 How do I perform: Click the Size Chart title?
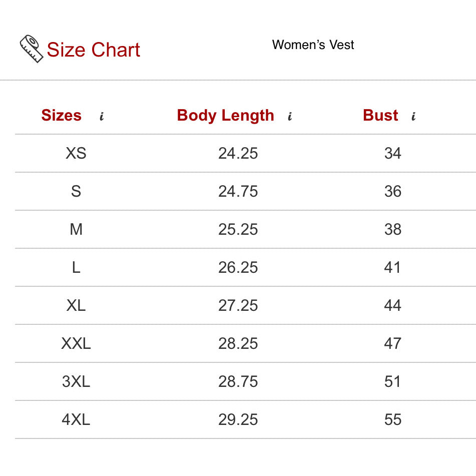[93, 50]
